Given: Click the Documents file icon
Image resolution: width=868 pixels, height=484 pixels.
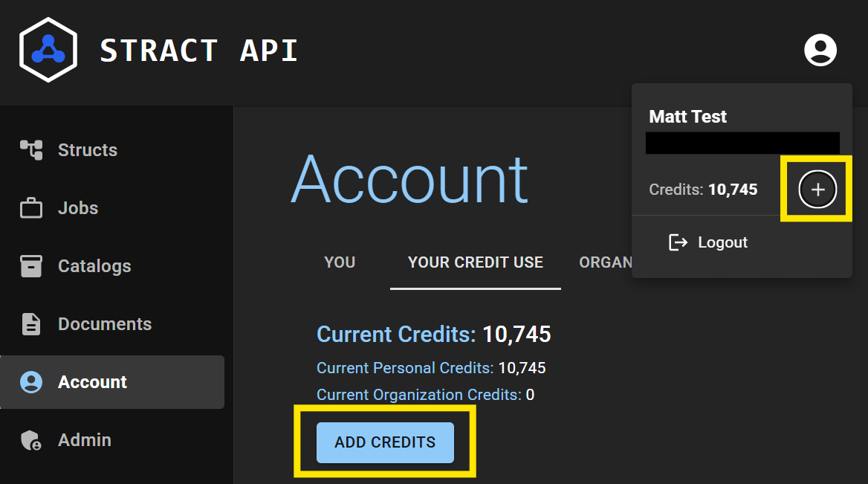Looking at the screenshot, I should (x=31, y=324).
